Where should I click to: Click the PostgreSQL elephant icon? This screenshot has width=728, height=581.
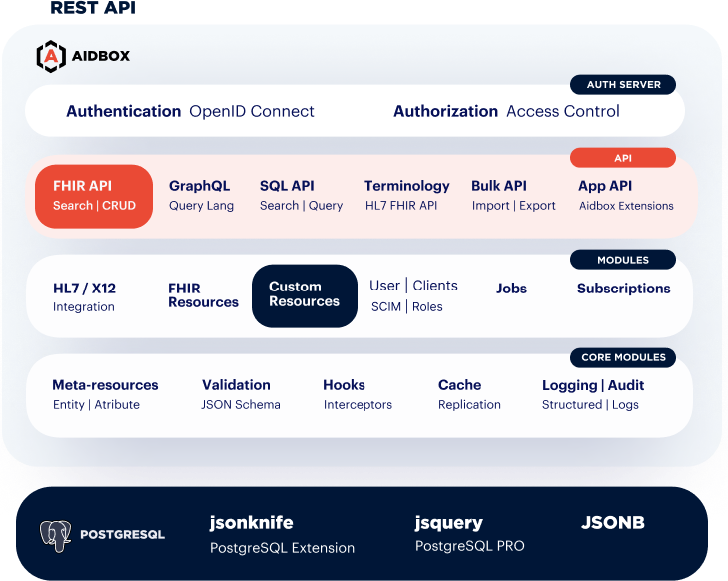click(x=55, y=536)
